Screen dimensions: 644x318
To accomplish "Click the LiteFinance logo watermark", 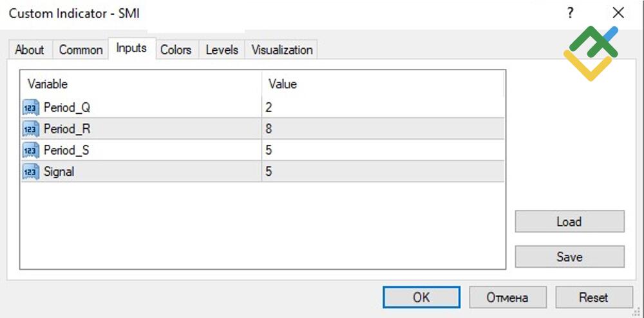I will [x=591, y=53].
